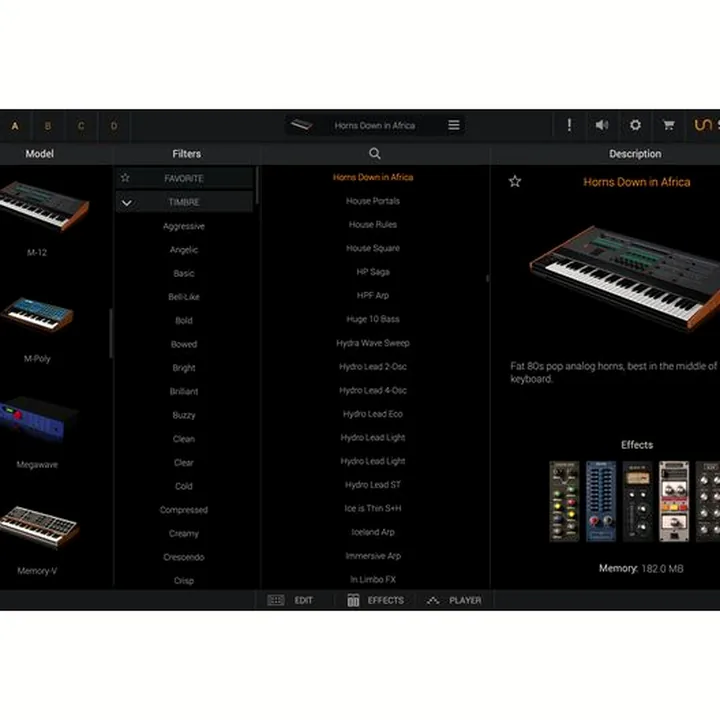Click the Filters column header
This screenshot has height=720, width=720.
click(186, 153)
